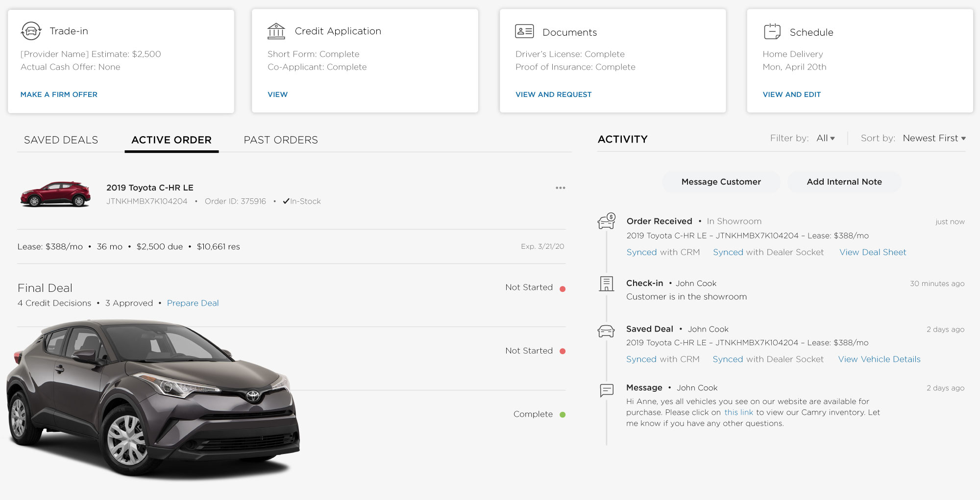Click the $10,661 res value
Image resolution: width=980 pixels, height=500 pixels.
point(218,247)
